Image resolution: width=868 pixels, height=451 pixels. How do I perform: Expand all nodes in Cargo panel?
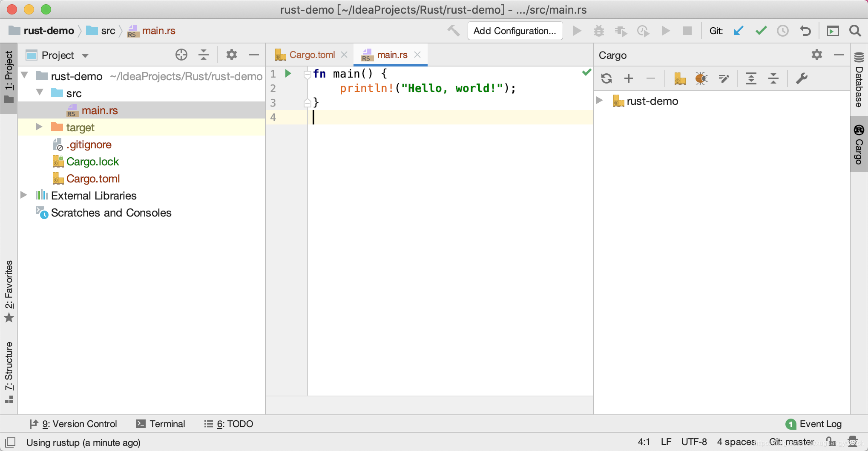[751, 78]
